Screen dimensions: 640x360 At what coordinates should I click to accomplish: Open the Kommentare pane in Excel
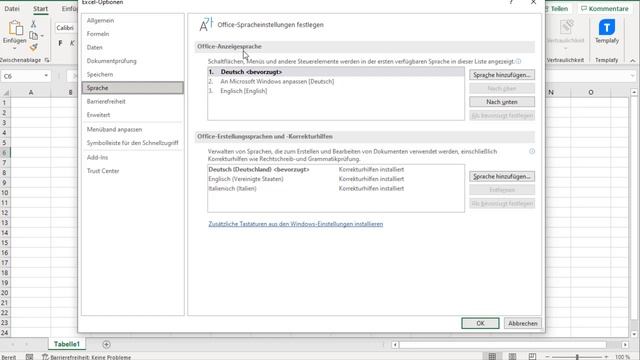click(605, 9)
